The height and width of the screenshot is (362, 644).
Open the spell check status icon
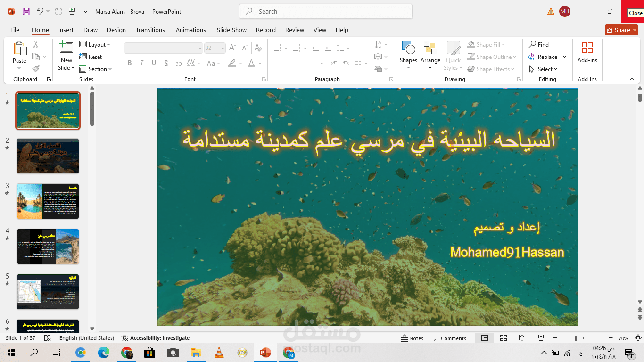48,338
